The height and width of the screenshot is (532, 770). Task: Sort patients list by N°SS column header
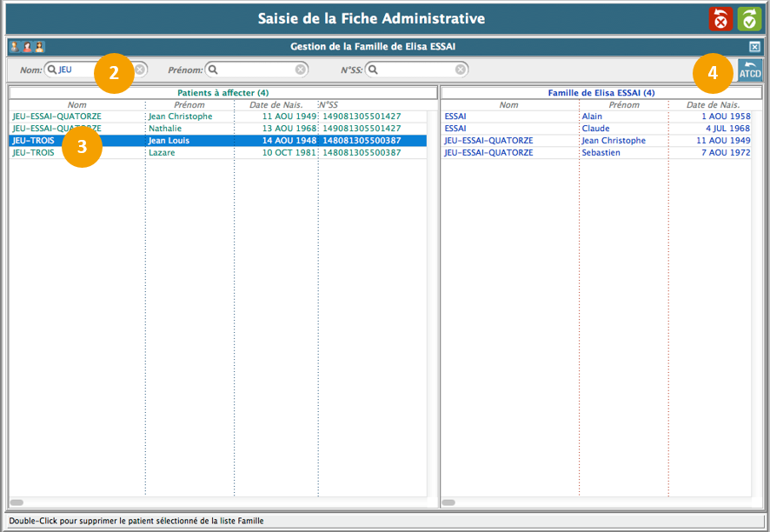point(329,105)
